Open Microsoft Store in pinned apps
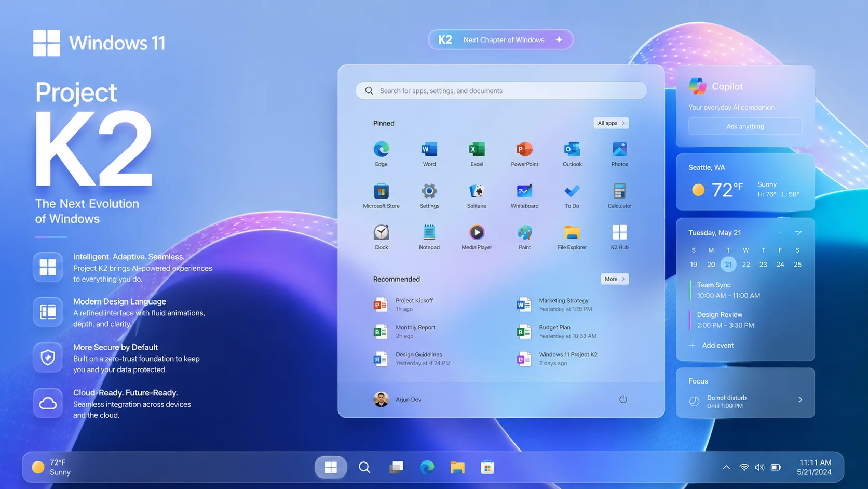Viewport: 868px width, 489px height. (x=381, y=195)
